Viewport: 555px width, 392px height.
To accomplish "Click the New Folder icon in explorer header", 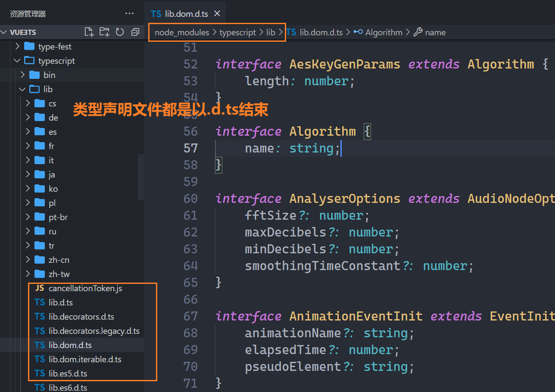I will tap(104, 32).
